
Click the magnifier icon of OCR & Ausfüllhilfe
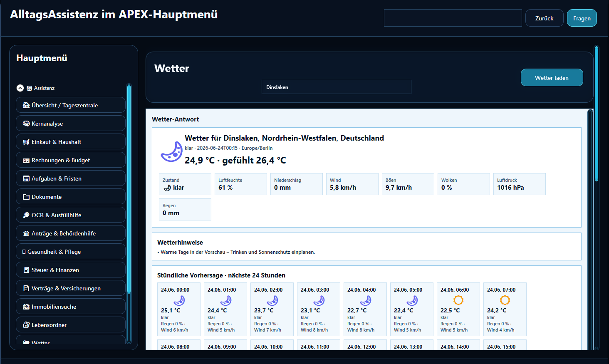pos(26,215)
